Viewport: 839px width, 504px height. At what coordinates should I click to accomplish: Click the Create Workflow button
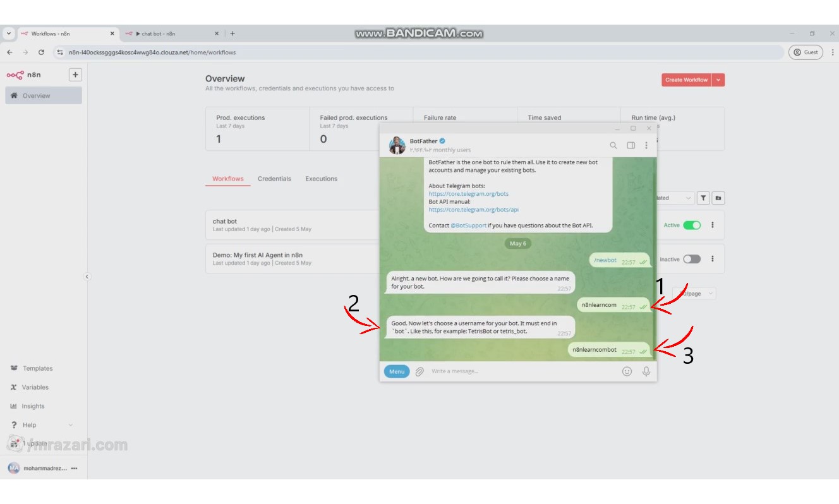686,80
